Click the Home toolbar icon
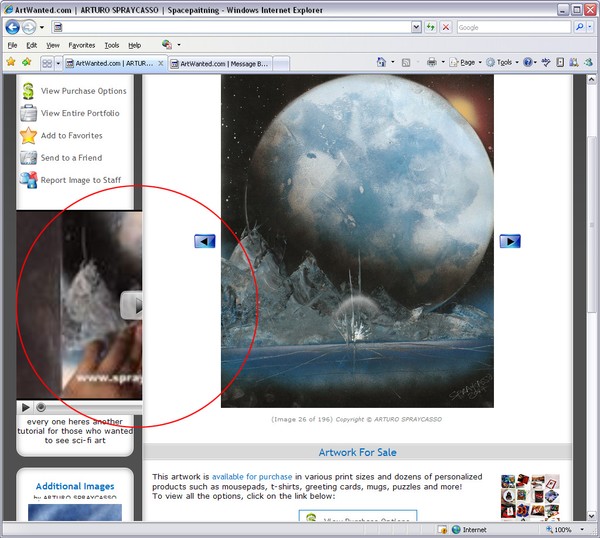The height and width of the screenshot is (538, 600). pos(381,62)
